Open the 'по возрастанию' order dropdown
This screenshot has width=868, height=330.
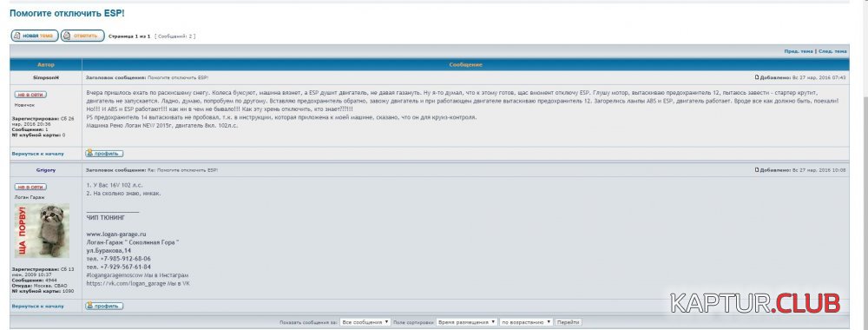point(526,321)
